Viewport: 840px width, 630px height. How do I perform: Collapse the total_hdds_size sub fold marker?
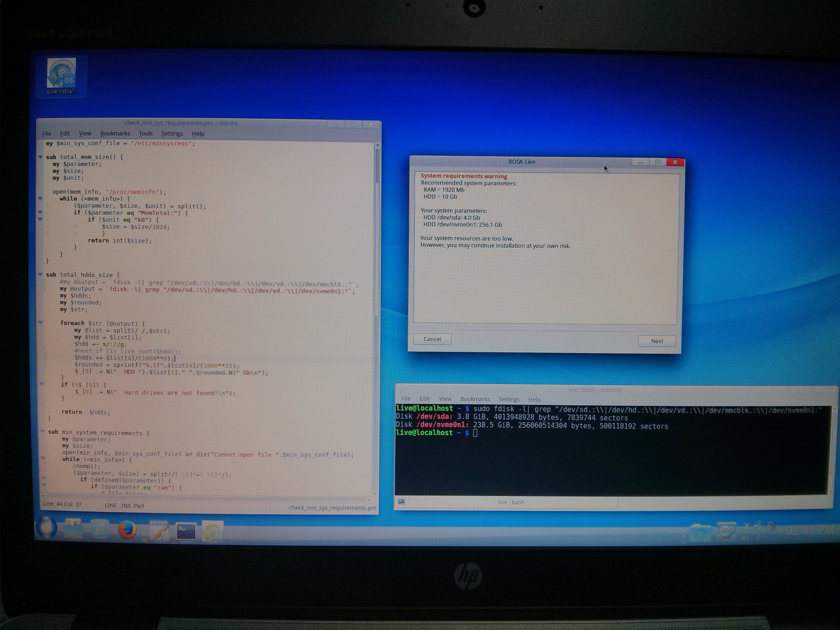click(x=40, y=275)
